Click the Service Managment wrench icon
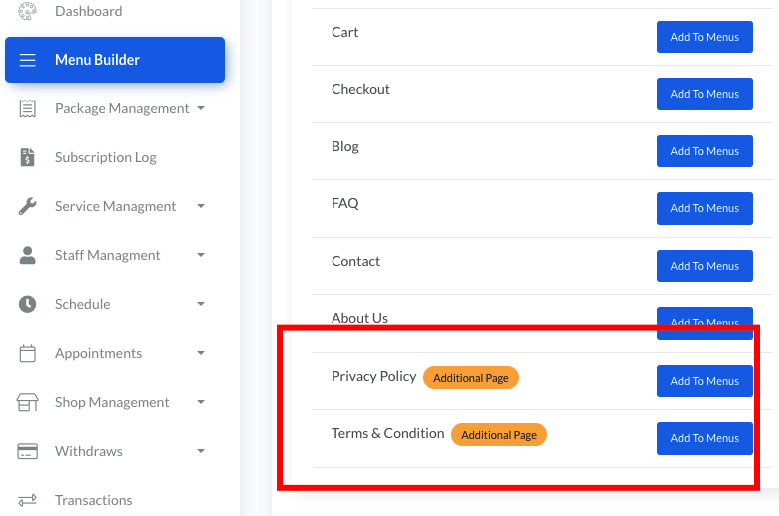Image resolution: width=779 pixels, height=516 pixels. (x=28, y=206)
